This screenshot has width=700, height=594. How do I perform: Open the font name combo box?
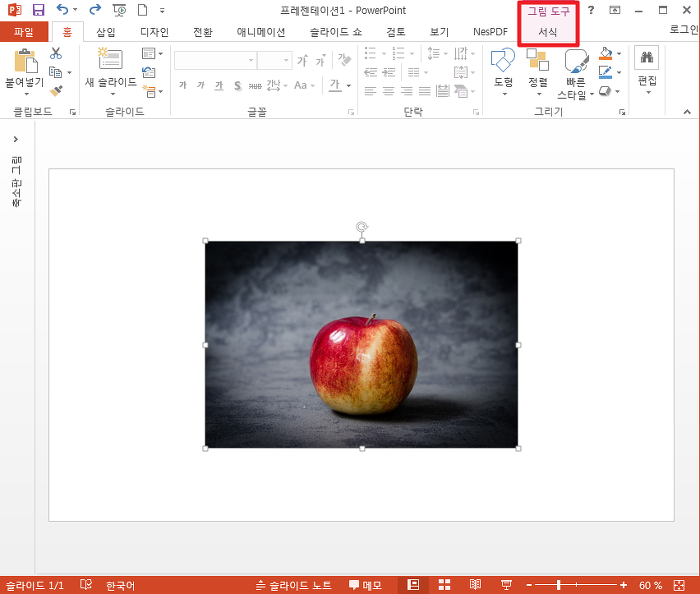(x=215, y=60)
